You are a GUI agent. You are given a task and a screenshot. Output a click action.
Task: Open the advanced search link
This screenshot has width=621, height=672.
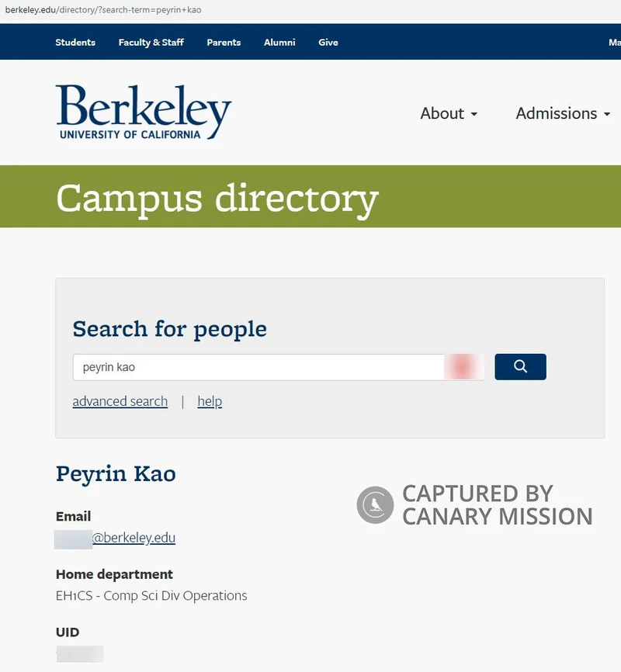tap(120, 401)
